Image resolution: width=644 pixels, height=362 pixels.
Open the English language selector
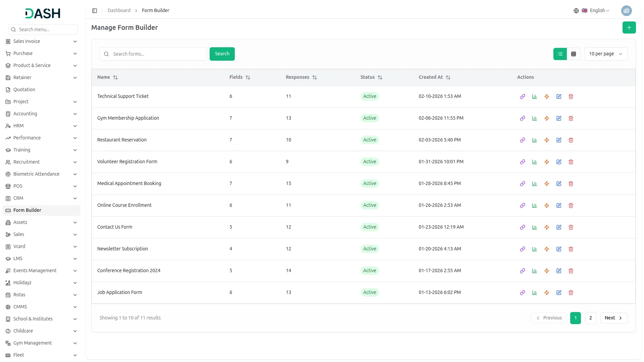pyautogui.click(x=598, y=10)
